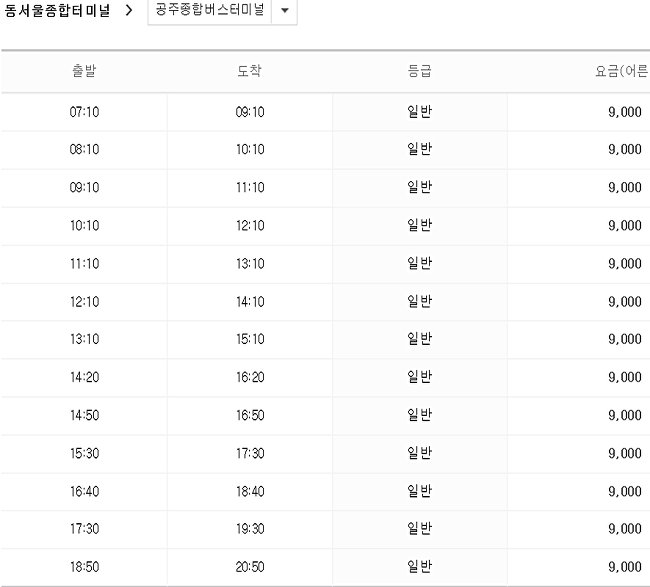The height and width of the screenshot is (587, 650).
Task: Click the 16:20 arrival time
Action: click(250, 377)
